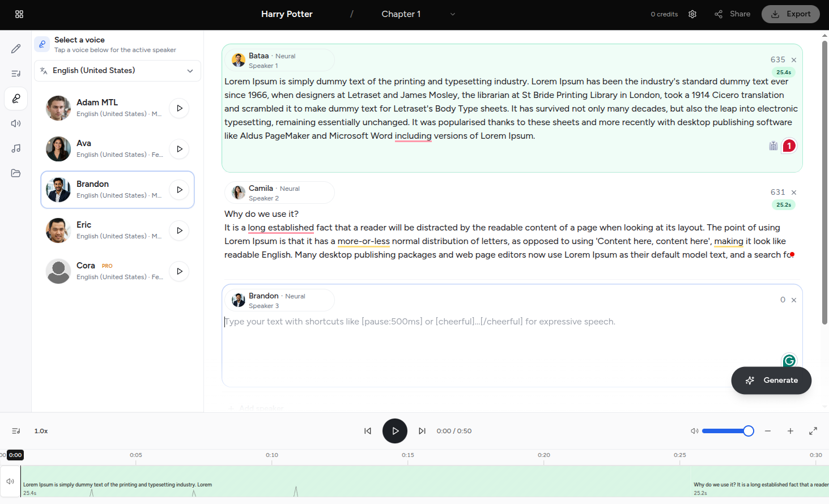Play the audio from main play button
Viewport: 829px width, 504px height.
pyautogui.click(x=395, y=431)
